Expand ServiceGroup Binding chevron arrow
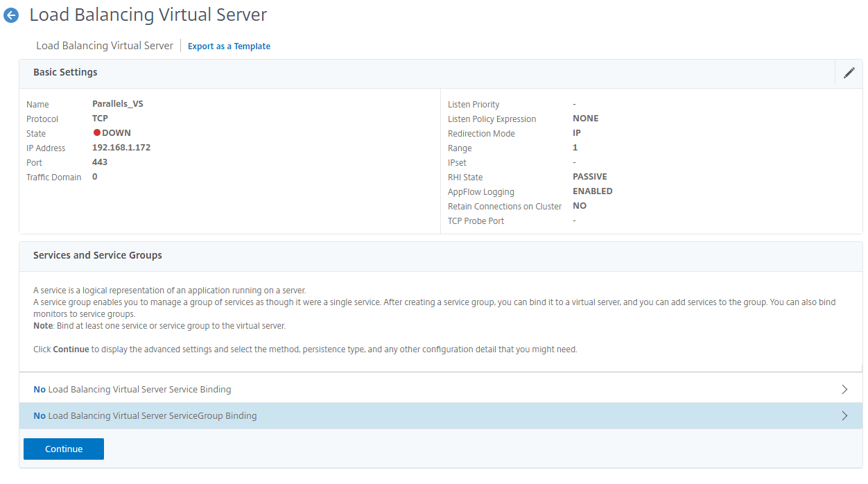Screen dimensions: 868x484 point(844,416)
